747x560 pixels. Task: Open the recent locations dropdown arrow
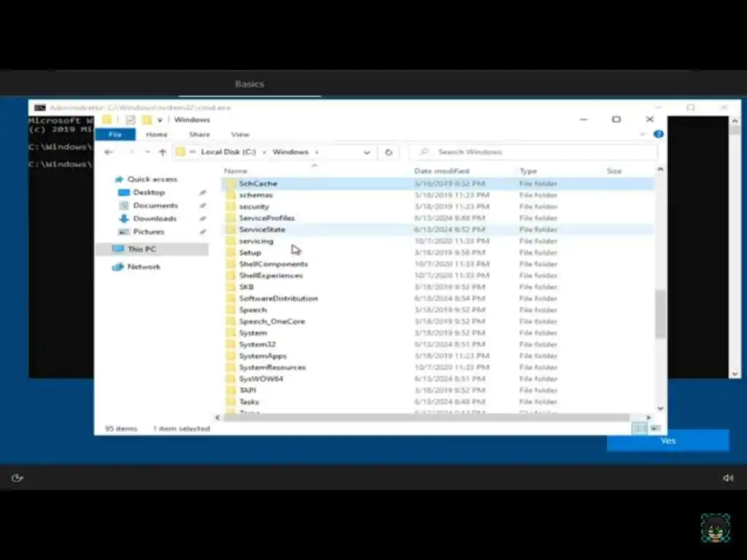(147, 152)
